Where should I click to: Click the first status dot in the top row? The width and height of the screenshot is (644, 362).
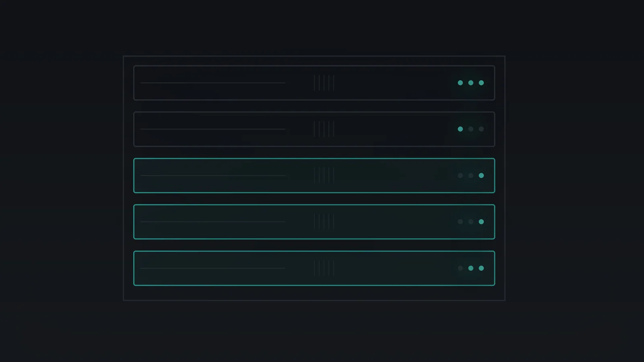click(x=460, y=83)
